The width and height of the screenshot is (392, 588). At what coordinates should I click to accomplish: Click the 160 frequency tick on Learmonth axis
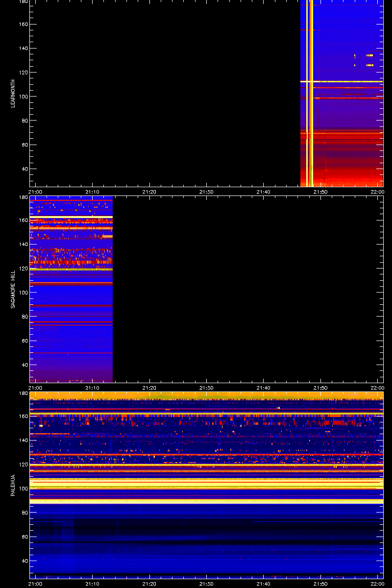tap(24, 24)
